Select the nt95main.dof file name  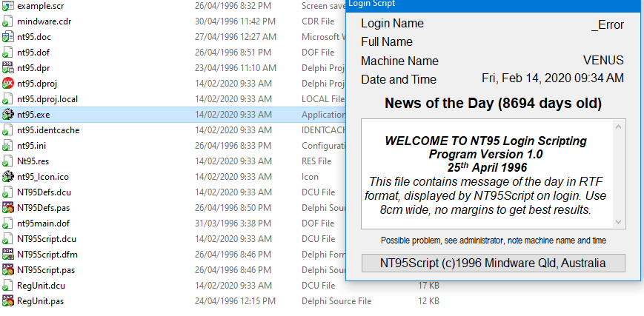(44, 223)
